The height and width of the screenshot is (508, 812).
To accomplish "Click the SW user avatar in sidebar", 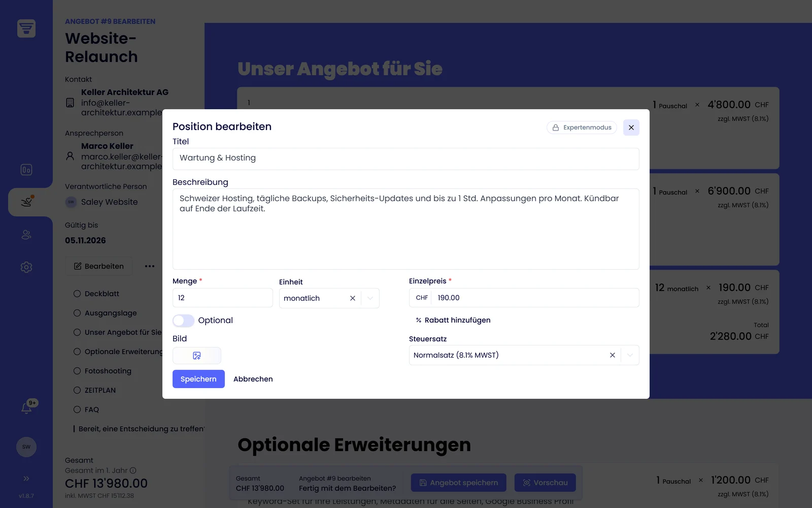I will pos(26,447).
